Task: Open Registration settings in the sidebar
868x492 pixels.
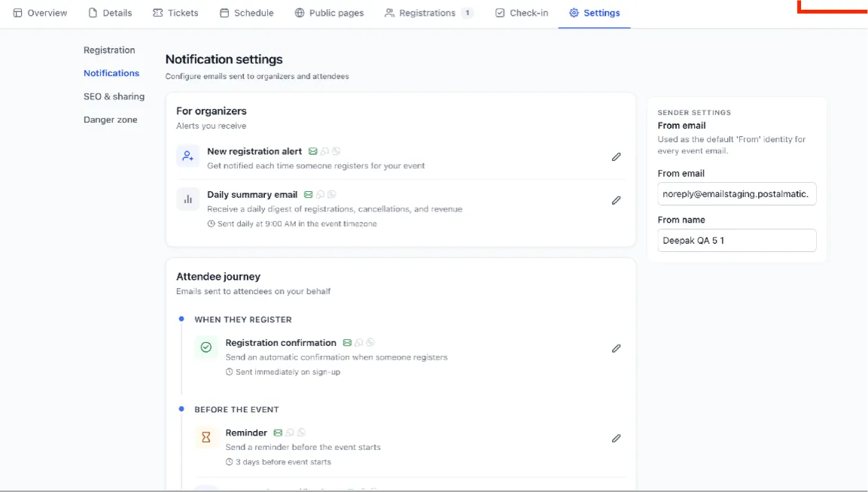Action: tap(109, 50)
